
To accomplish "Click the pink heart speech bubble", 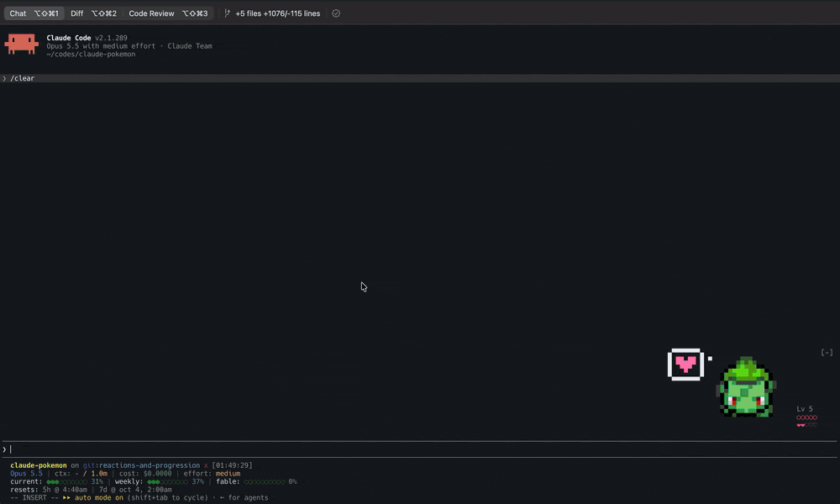I will click(x=685, y=365).
